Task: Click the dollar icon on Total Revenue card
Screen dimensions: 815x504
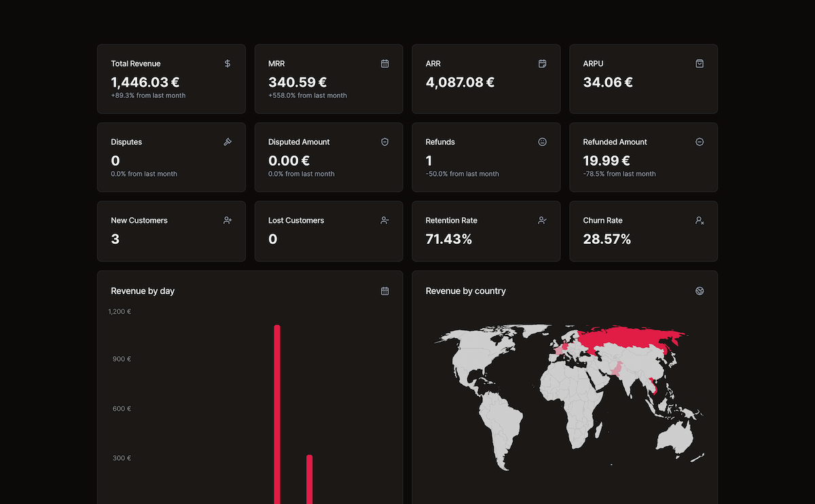Action: click(x=228, y=63)
